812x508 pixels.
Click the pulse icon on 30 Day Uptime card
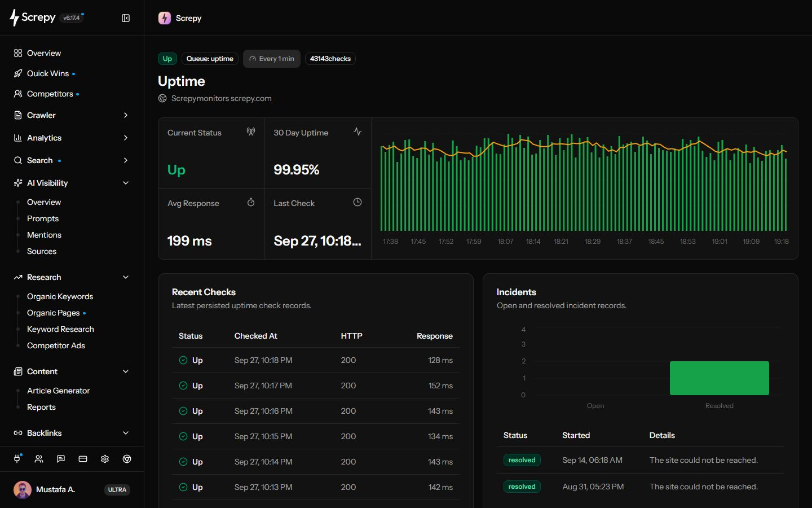pos(358,132)
